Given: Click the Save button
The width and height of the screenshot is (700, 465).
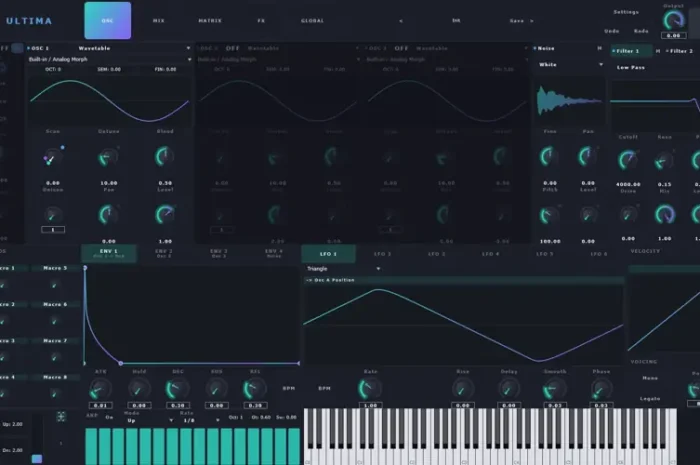Looking at the screenshot, I should coord(517,21).
